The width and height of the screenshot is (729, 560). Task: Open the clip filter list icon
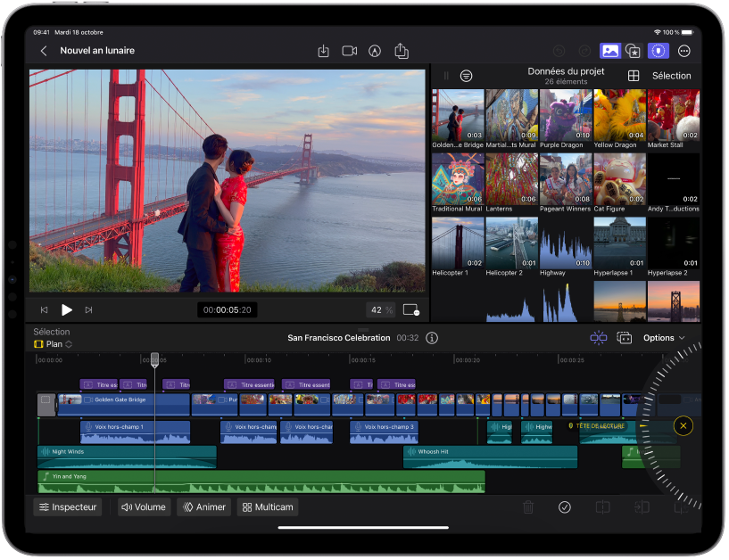(466, 76)
